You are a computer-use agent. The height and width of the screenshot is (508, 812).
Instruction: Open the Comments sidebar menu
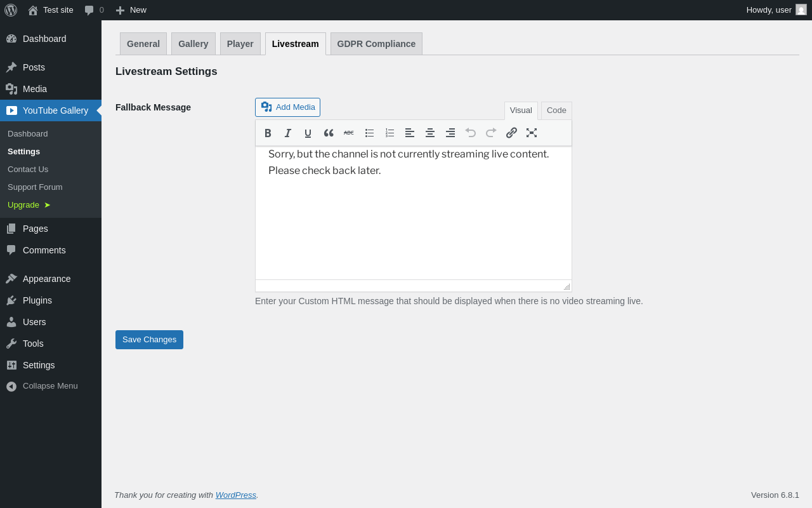pyautogui.click(x=51, y=250)
